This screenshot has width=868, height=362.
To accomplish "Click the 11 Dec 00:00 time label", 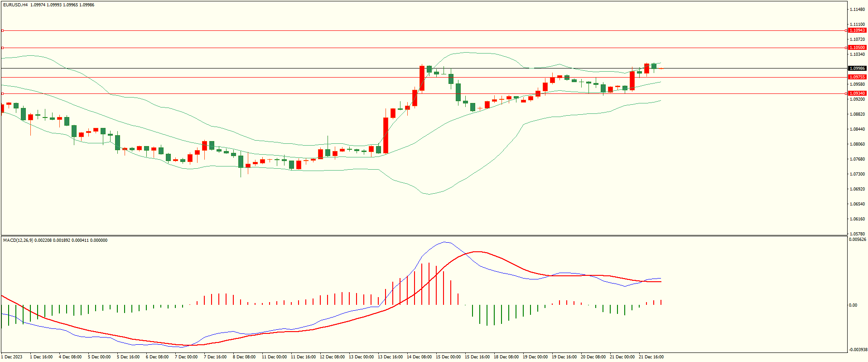I will click(274, 357).
